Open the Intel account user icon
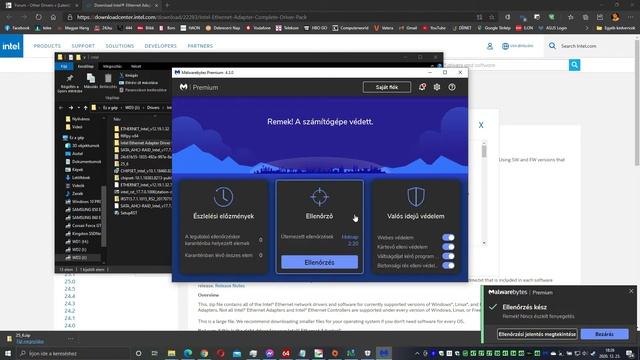640x360 pixels. 489,46
